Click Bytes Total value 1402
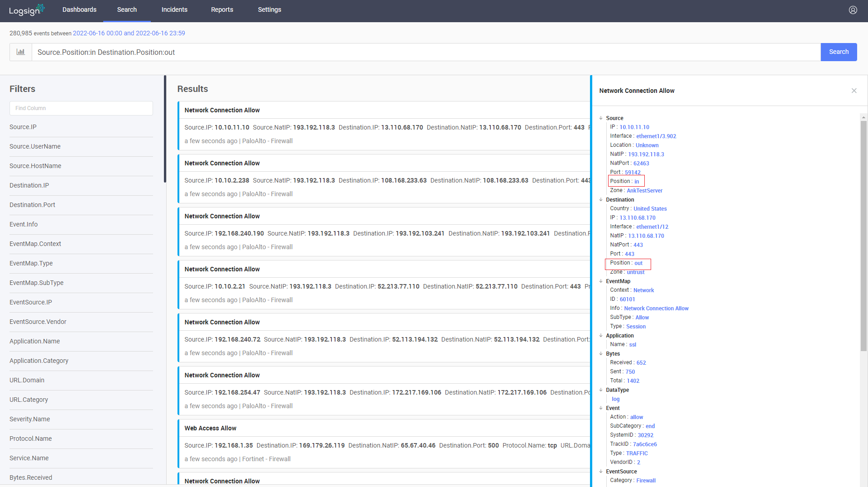Viewport: 868px width, 487px height. [x=633, y=381]
